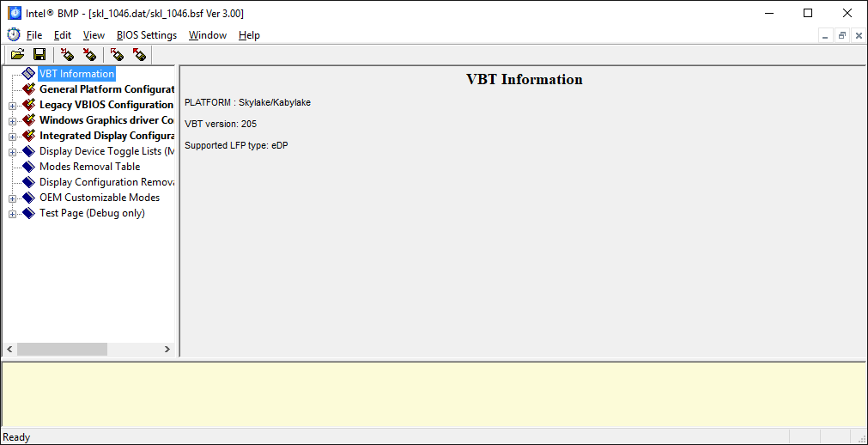Click the 'VBT version: 205' text

point(221,124)
